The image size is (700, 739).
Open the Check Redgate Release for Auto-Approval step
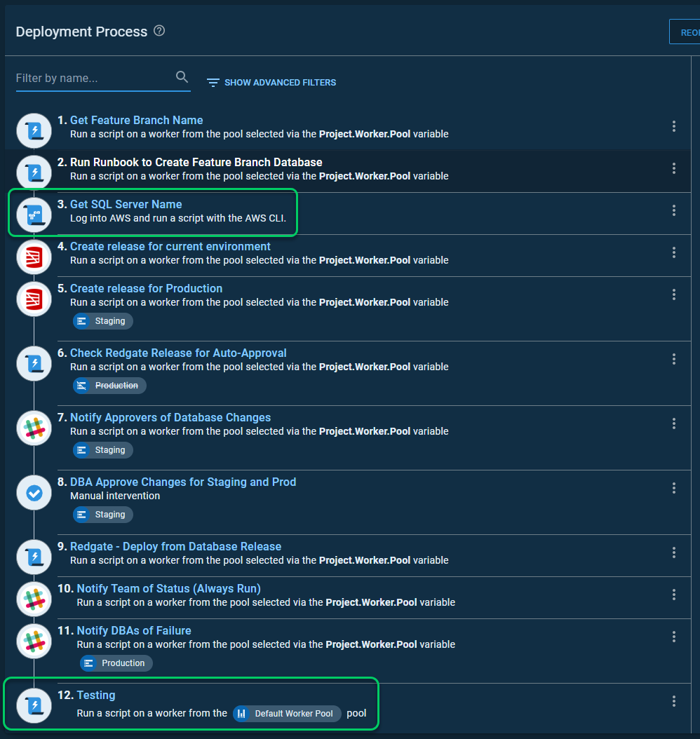click(x=178, y=353)
